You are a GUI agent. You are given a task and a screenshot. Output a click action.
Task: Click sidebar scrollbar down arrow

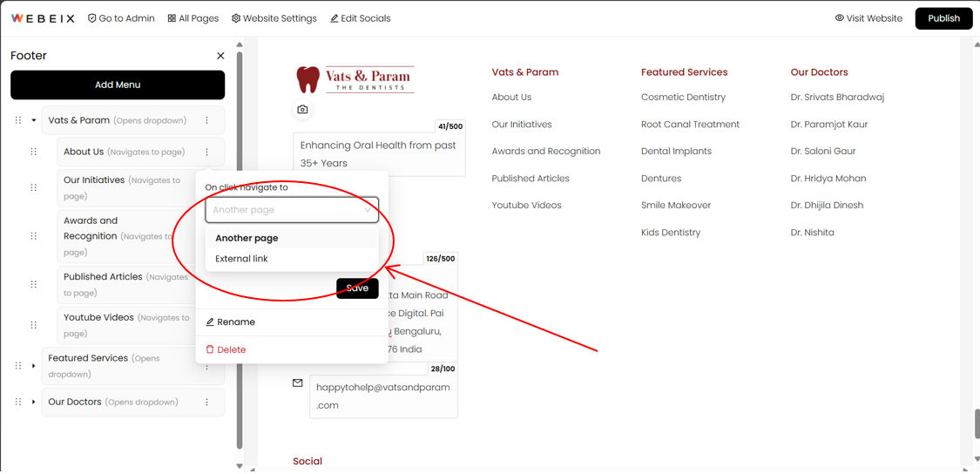point(239,466)
